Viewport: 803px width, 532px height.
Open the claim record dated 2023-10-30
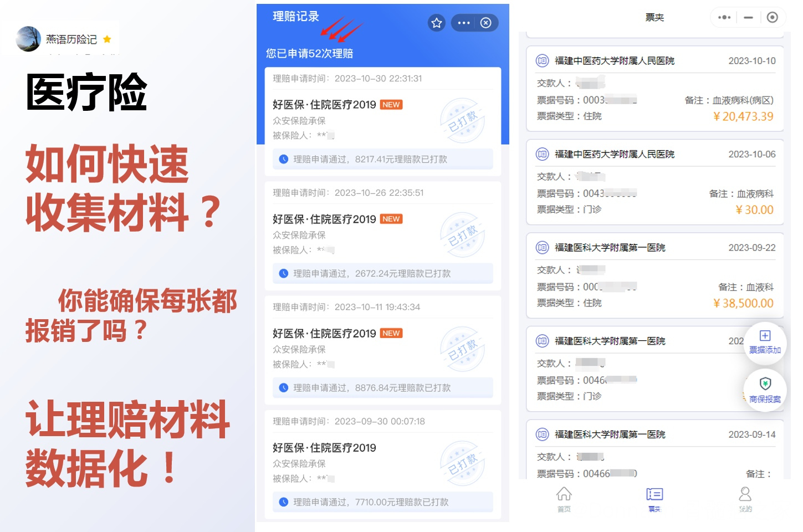tap(383, 121)
